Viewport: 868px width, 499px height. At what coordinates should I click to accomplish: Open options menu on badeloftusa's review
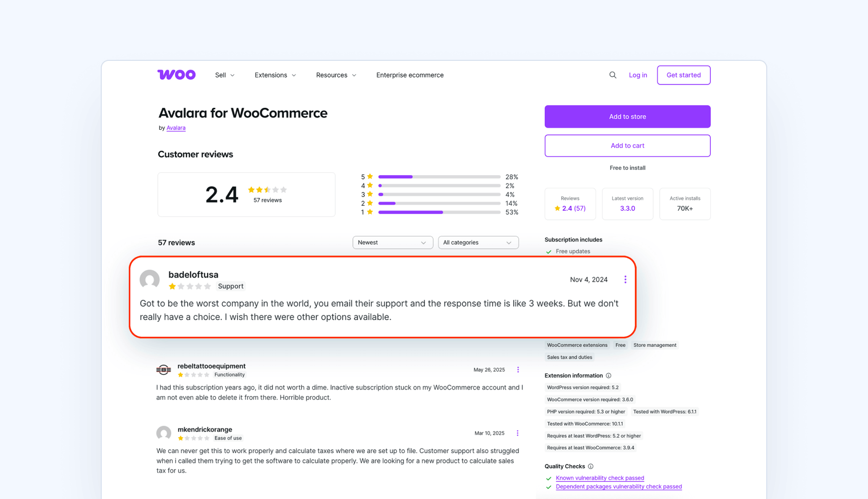click(625, 279)
